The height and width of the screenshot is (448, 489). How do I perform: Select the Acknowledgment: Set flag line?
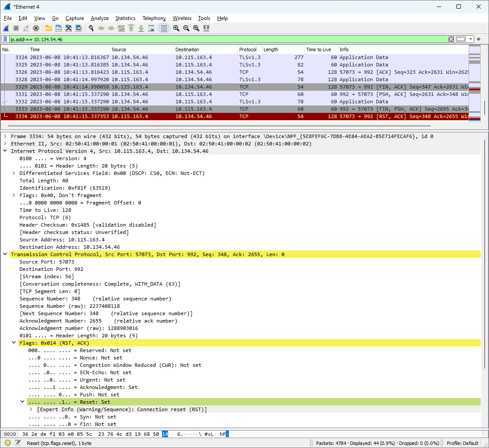[83, 387]
